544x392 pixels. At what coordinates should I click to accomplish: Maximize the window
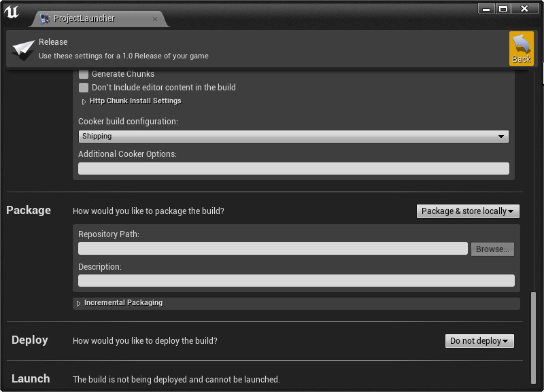(503, 8)
